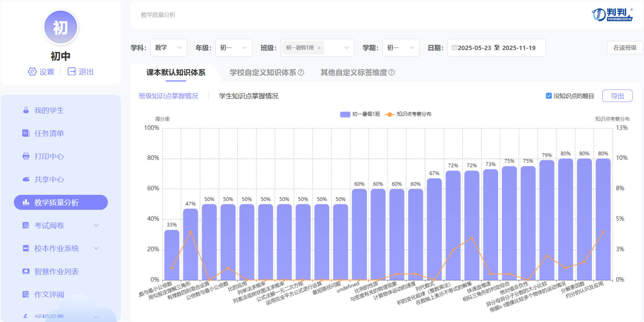Open the 学科 subject dropdown

pyautogui.click(x=169, y=48)
